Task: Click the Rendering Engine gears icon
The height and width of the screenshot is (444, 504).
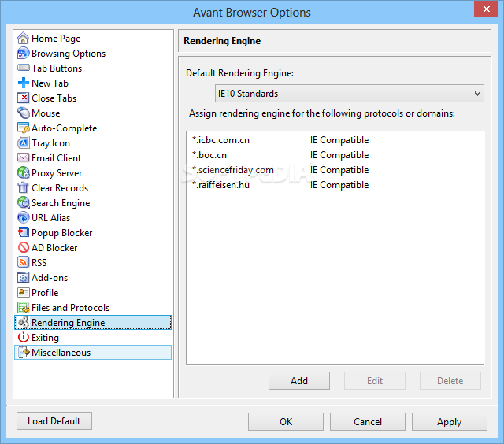Action: [x=23, y=322]
